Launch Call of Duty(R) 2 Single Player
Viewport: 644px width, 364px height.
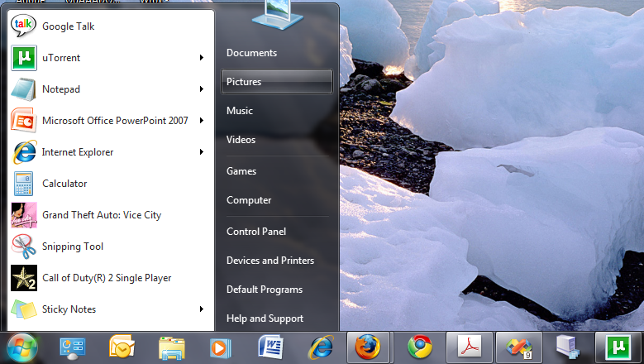[x=107, y=278]
